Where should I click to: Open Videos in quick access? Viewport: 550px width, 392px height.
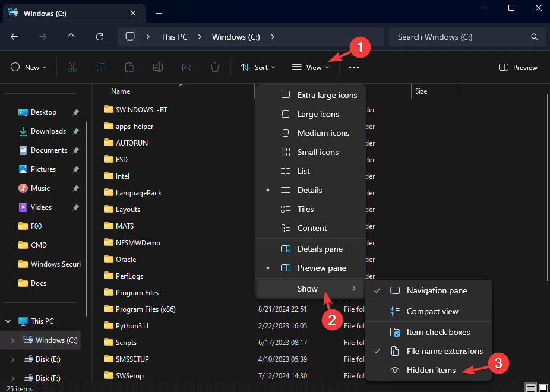[42, 207]
